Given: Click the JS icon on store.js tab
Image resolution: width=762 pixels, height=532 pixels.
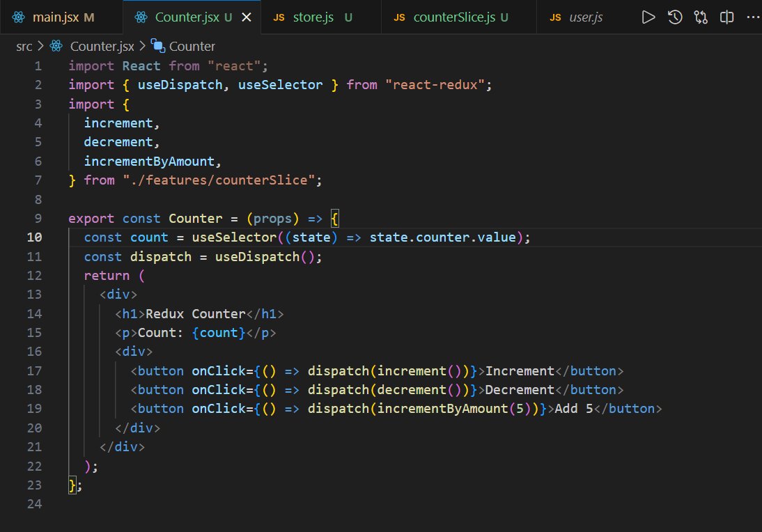Looking at the screenshot, I should pos(279,18).
